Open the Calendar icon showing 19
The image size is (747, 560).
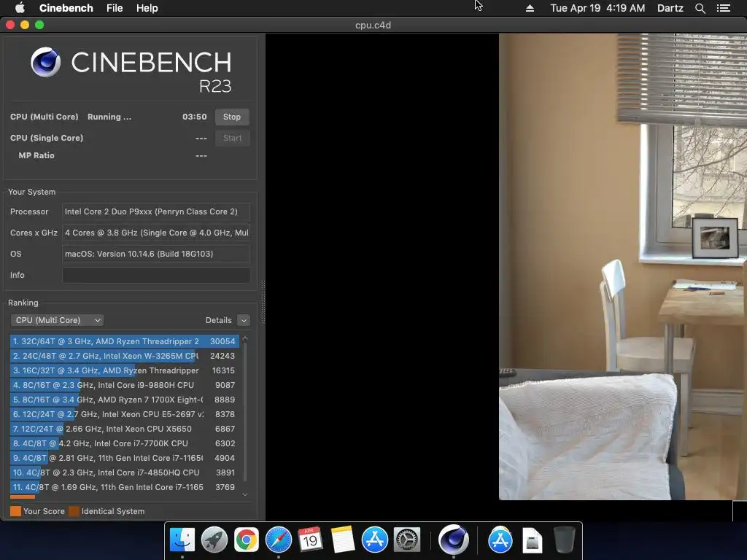click(x=310, y=540)
